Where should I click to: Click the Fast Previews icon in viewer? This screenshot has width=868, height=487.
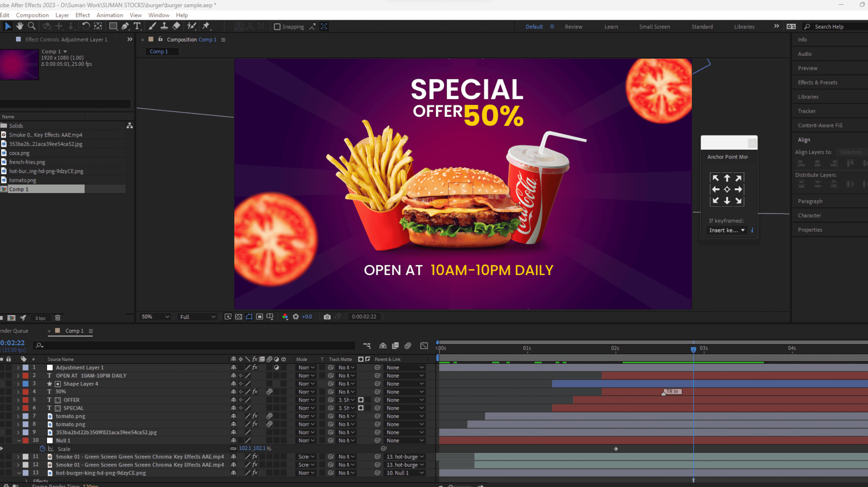pos(228,317)
